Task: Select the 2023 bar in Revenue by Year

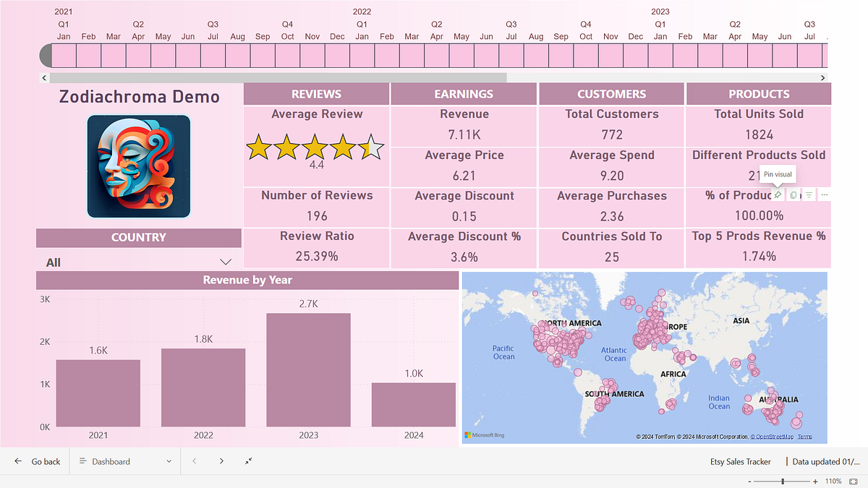Action: (x=307, y=369)
